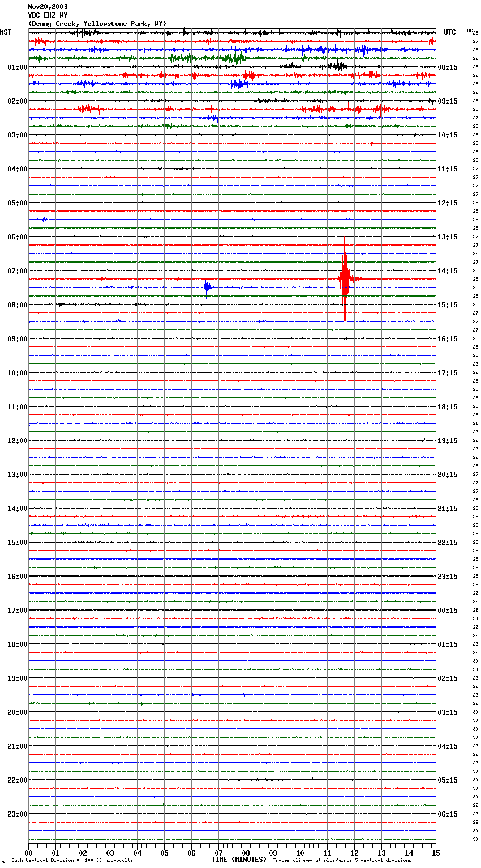This screenshot has height=868, width=481.
Task: Click minute "05" on the bottom axis
Action: [164, 853]
